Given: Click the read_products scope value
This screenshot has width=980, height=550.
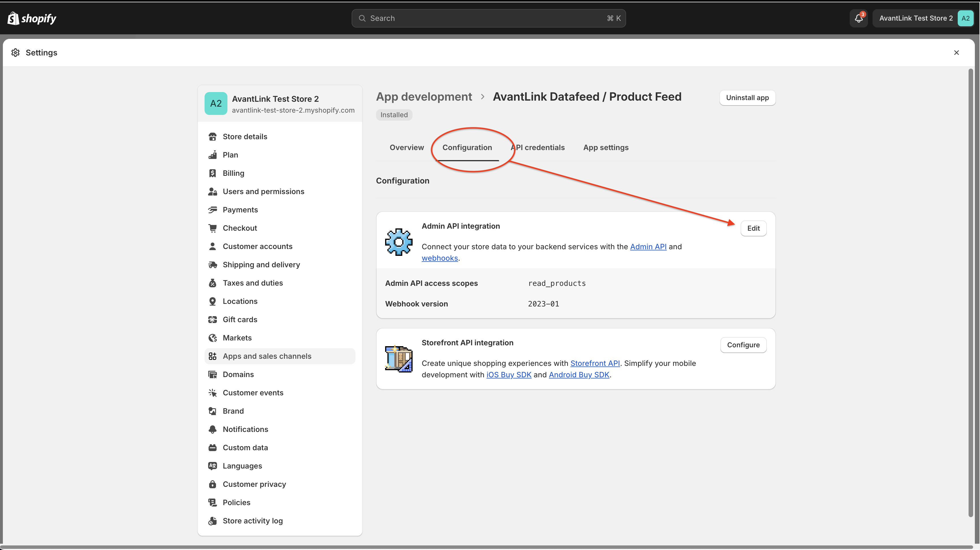Looking at the screenshot, I should tap(557, 283).
